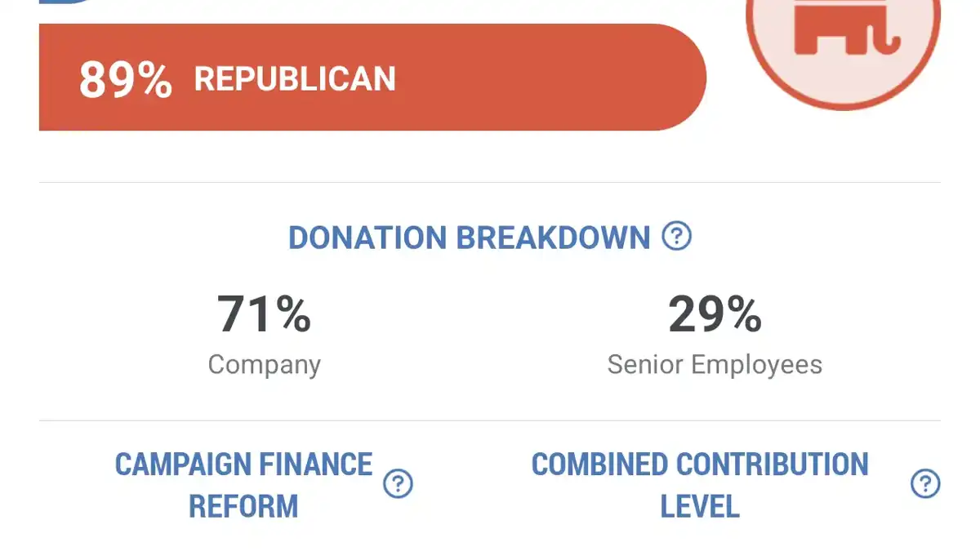This screenshot has height=551, width=980.
Task: Click the Senior Employees label
Action: (x=715, y=364)
